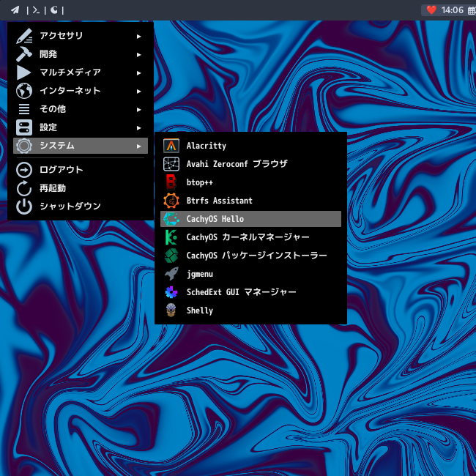
Task: Launch Shelly entry
Action: click(250, 310)
